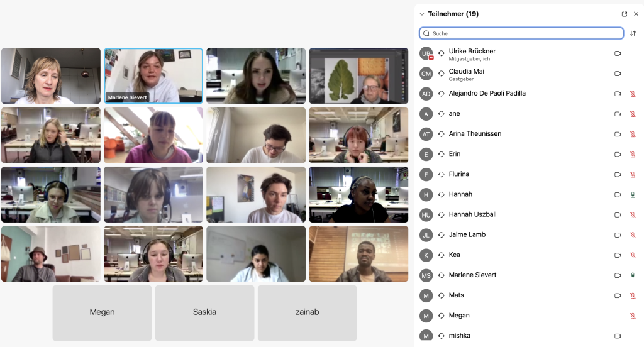This screenshot has height=347, width=644.
Task: Select Arina Theunissen in participant list
Action: [529, 134]
